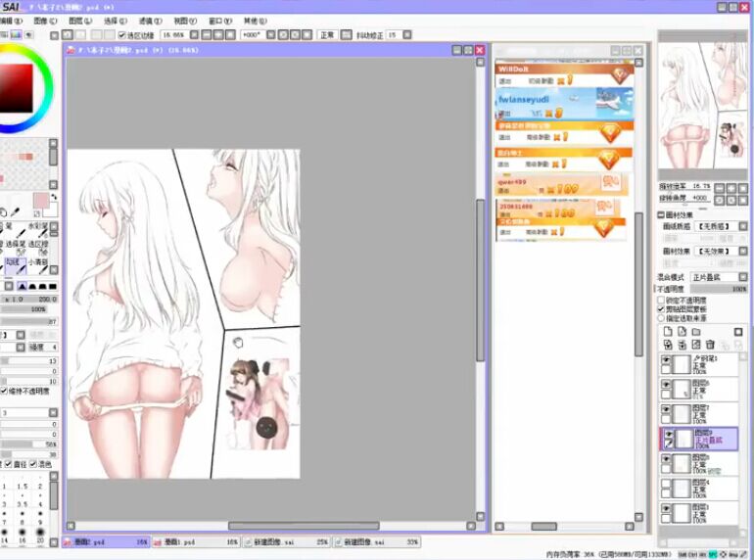Click the layer mask icon in layer panel
Viewport: 754px width, 560px height.
[x=738, y=332]
